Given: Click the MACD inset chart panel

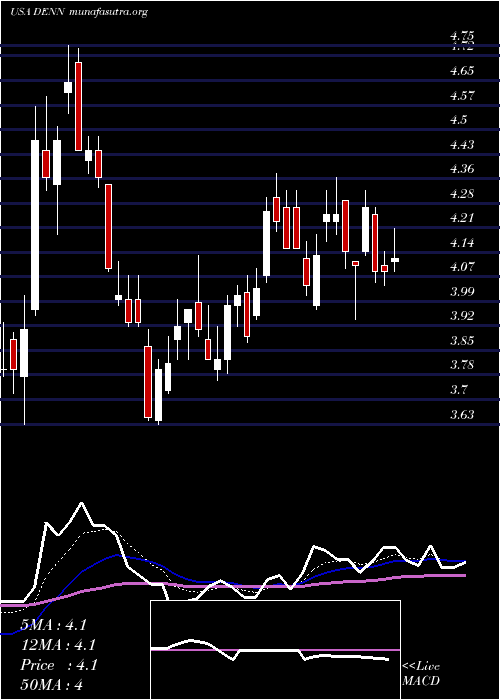Looking at the screenshot, I should (x=275, y=650).
